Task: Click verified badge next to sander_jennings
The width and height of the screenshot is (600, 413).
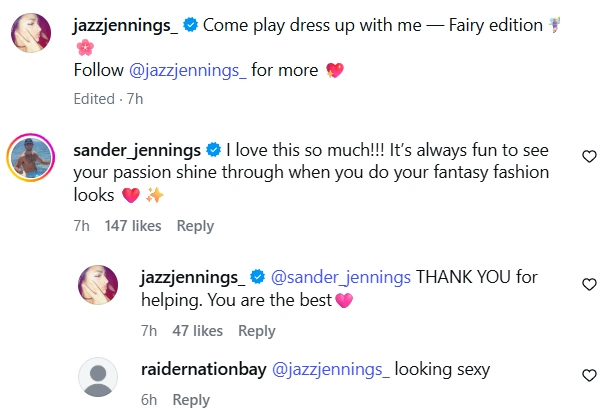Action: [214, 150]
